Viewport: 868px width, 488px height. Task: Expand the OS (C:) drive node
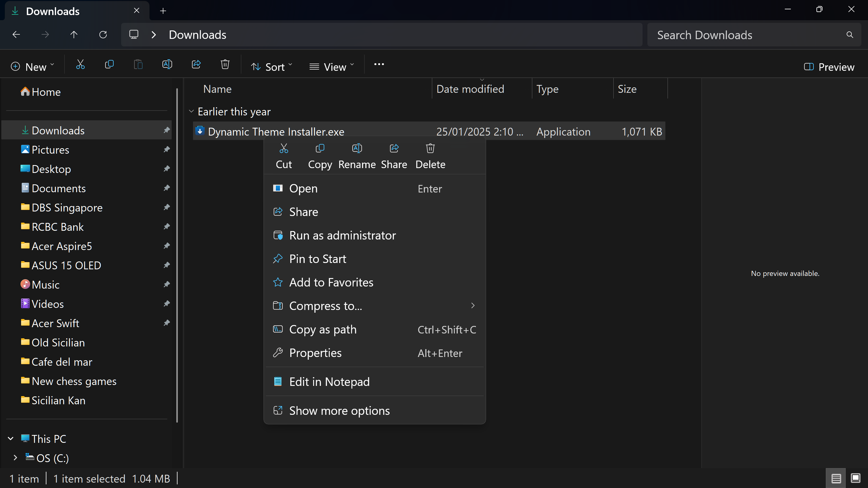[x=15, y=458]
